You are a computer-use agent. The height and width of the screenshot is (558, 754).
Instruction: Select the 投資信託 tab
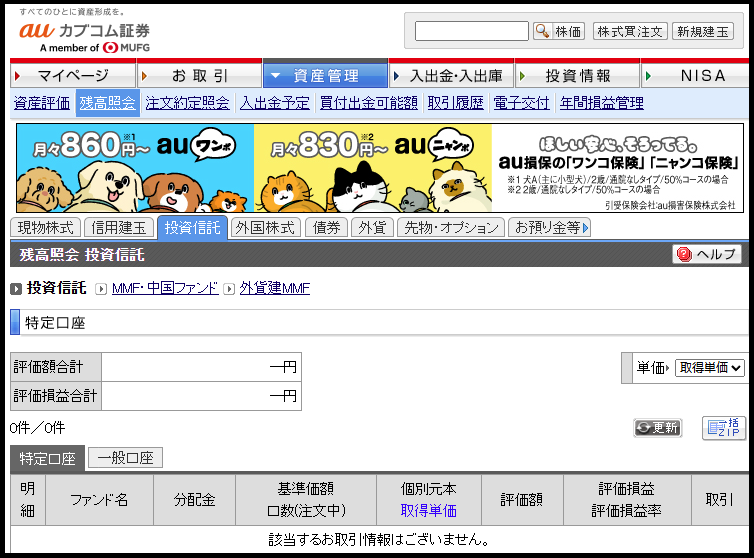point(192,228)
